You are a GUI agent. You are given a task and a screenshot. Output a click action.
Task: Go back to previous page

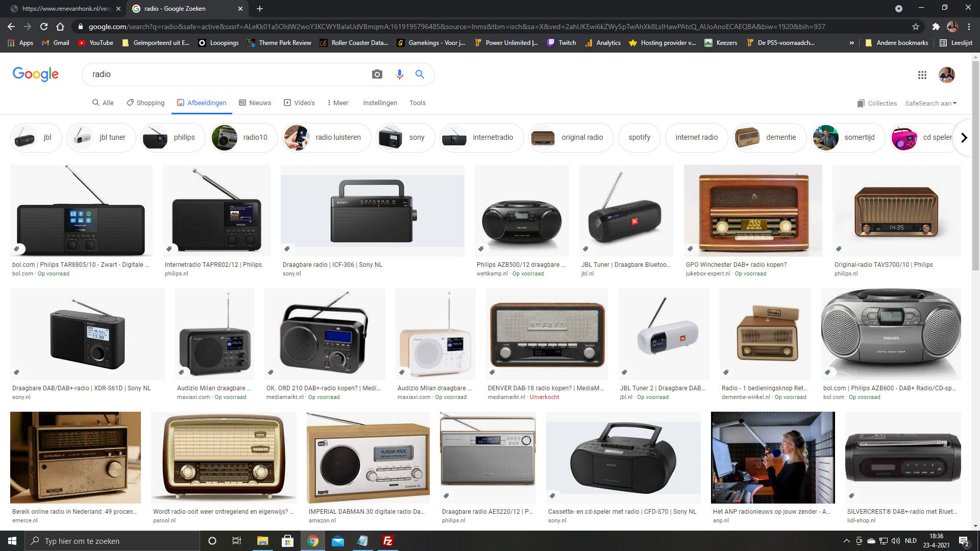click(x=11, y=27)
